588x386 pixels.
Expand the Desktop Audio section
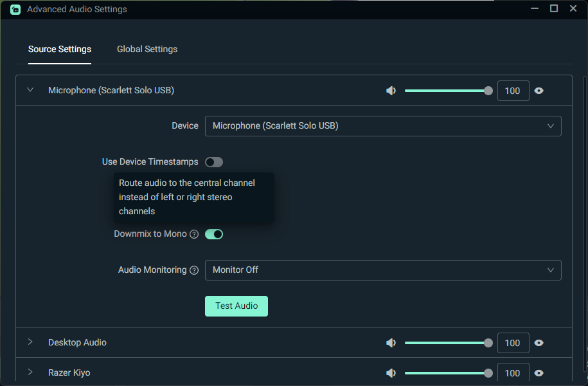tap(30, 342)
